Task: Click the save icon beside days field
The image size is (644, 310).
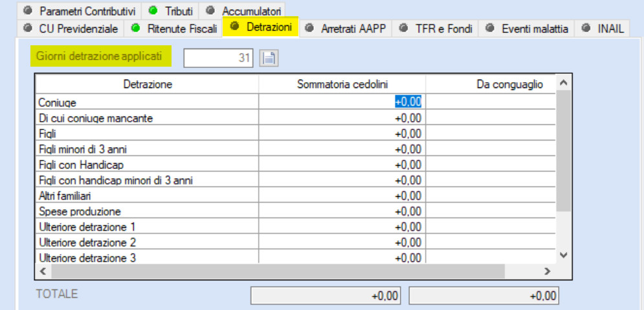Action: [269, 58]
